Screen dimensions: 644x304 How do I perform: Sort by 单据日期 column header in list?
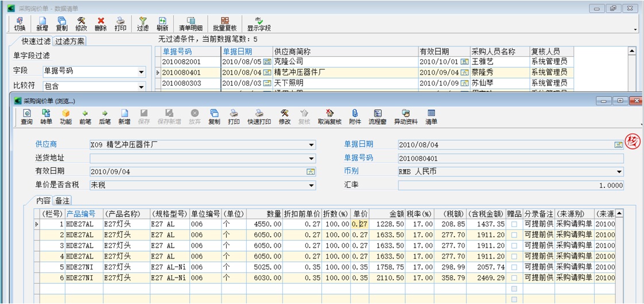[x=247, y=51]
